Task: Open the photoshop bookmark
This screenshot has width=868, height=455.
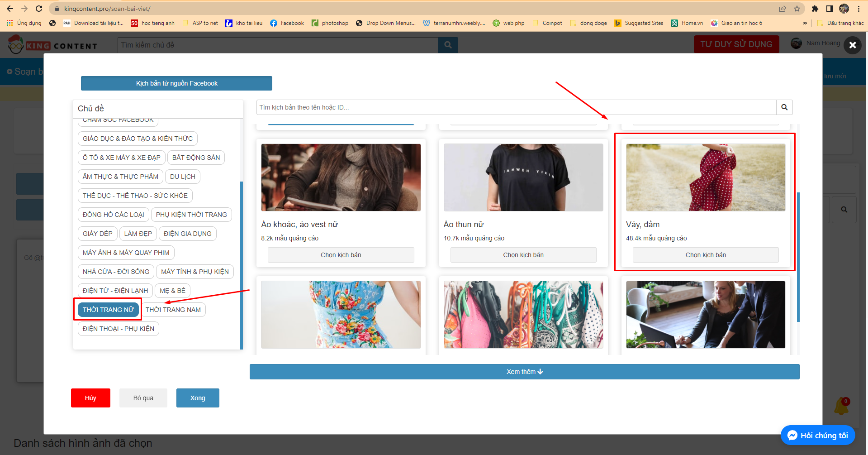Action: click(x=330, y=23)
